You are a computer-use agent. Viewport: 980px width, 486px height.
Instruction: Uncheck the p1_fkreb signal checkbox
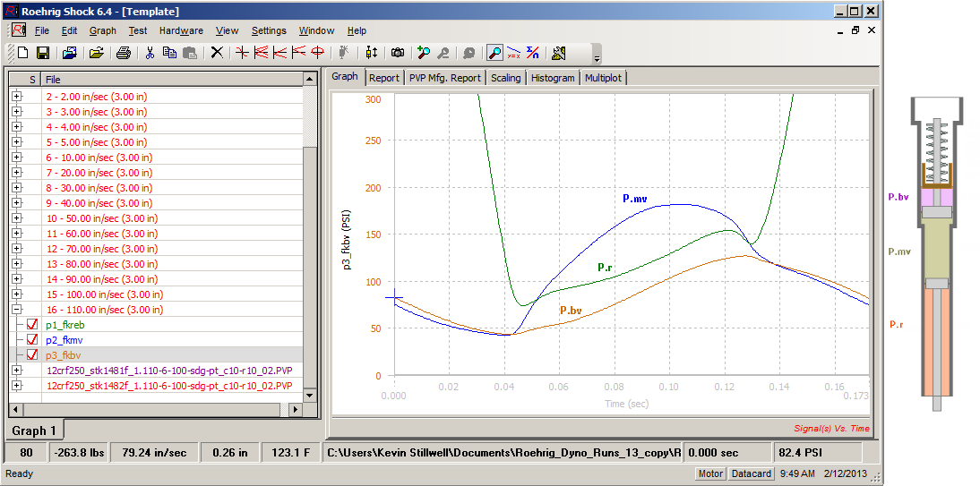pos(33,325)
